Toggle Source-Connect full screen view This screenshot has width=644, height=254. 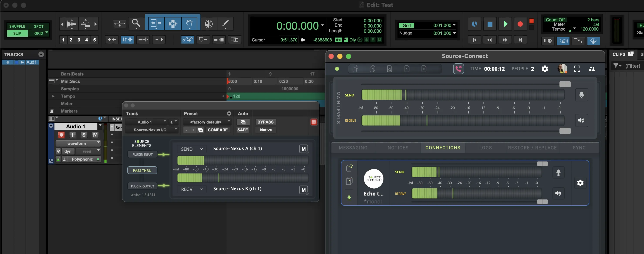(x=577, y=69)
